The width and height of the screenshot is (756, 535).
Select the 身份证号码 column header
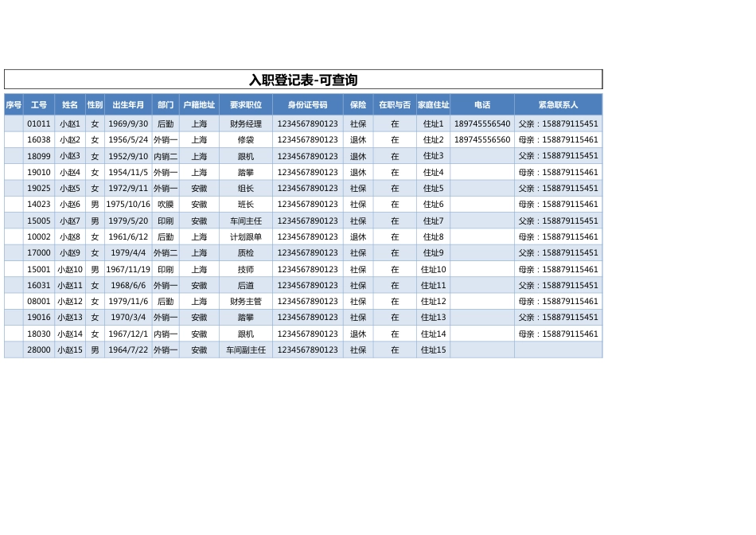(307, 104)
